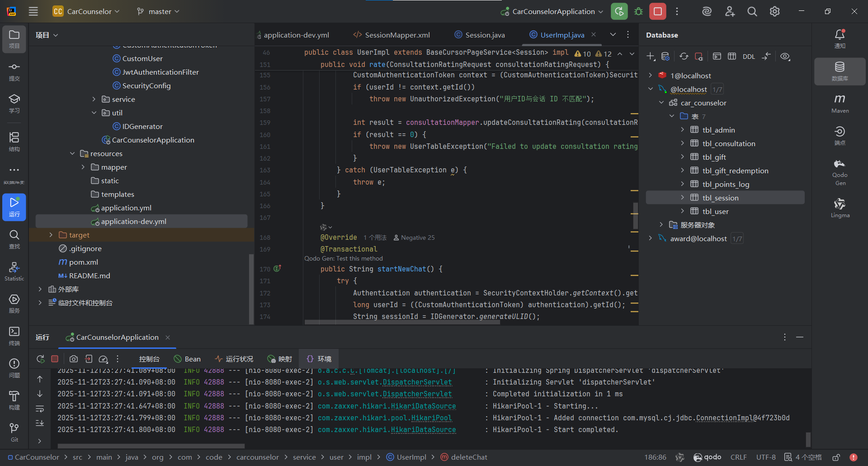Open the run configuration dropdown

pyautogui.click(x=552, y=11)
